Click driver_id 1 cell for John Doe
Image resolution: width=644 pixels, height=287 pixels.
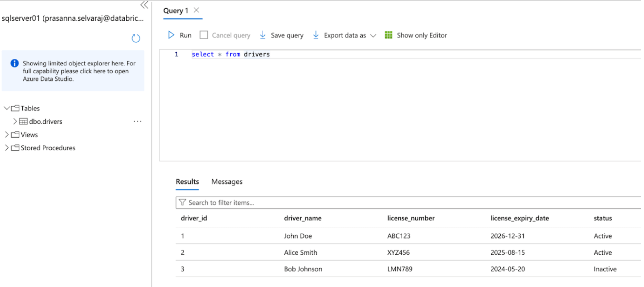183,236
